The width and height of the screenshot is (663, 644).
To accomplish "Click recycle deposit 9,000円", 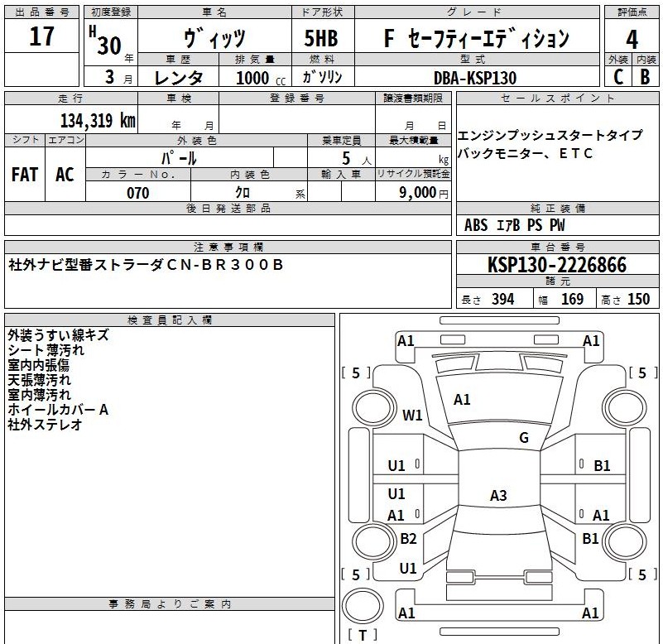I will [x=423, y=193].
